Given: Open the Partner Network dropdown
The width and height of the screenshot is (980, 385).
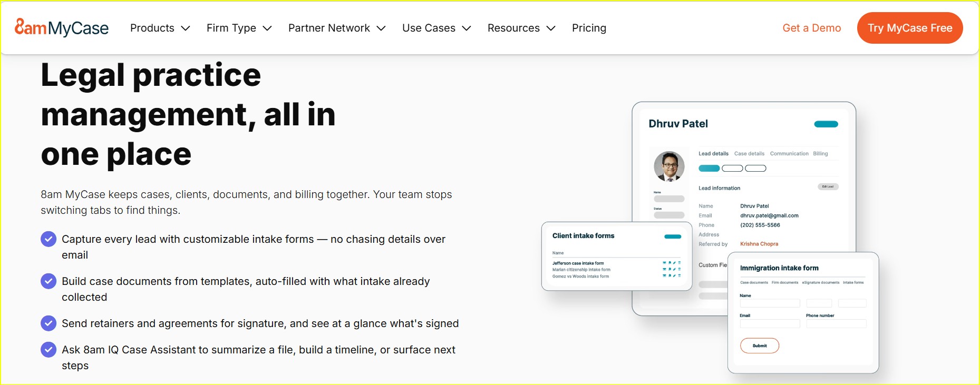Looking at the screenshot, I should click(x=337, y=28).
